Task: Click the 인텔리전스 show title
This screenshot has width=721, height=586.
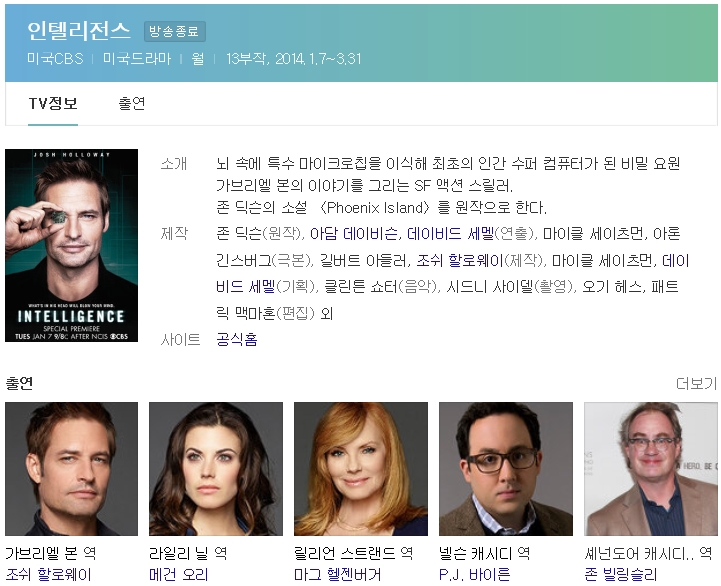Action: tap(79, 31)
